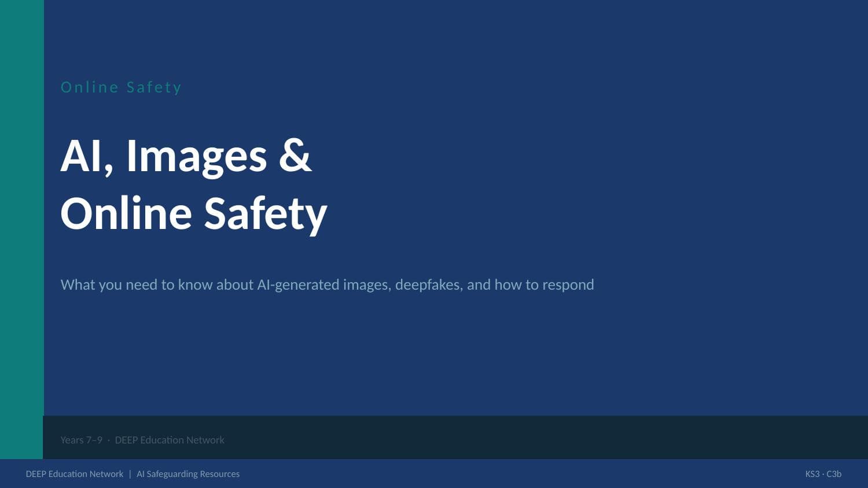
Task: Select the subtitle about AI-generated images and deepfakes
Action: click(327, 284)
